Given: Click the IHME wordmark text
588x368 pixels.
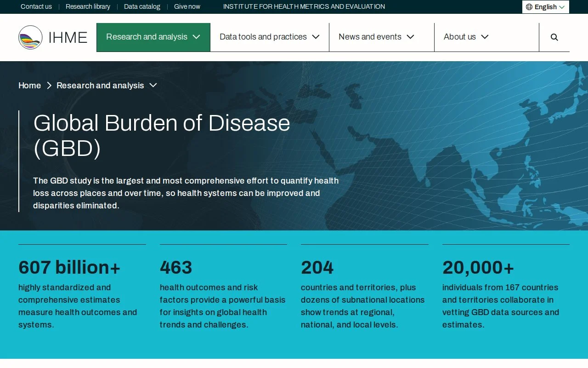Looking at the screenshot, I should tap(68, 37).
